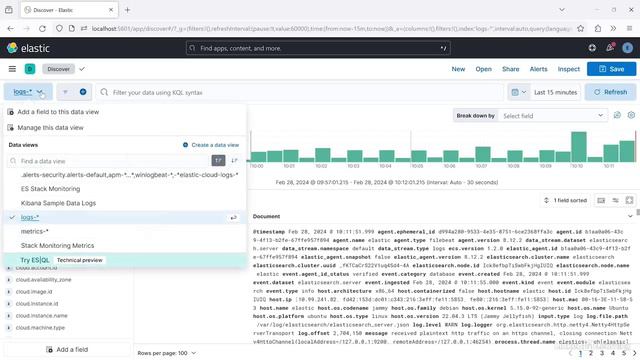Bookmark this page with the star icon
The image size is (640, 360).
coord(580,29)
